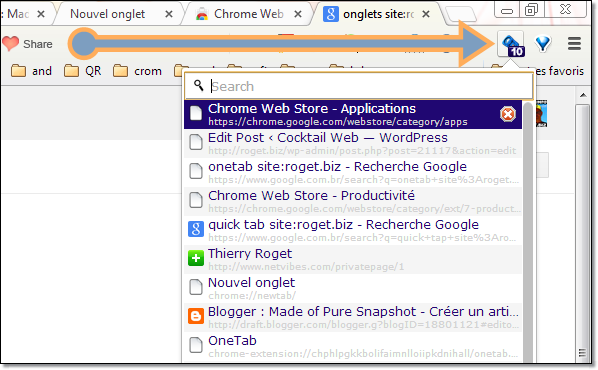Viewport: 598px width, 370px height.
Task: Click the blue diamond extension icon
Action: click(x=543, y=43)
